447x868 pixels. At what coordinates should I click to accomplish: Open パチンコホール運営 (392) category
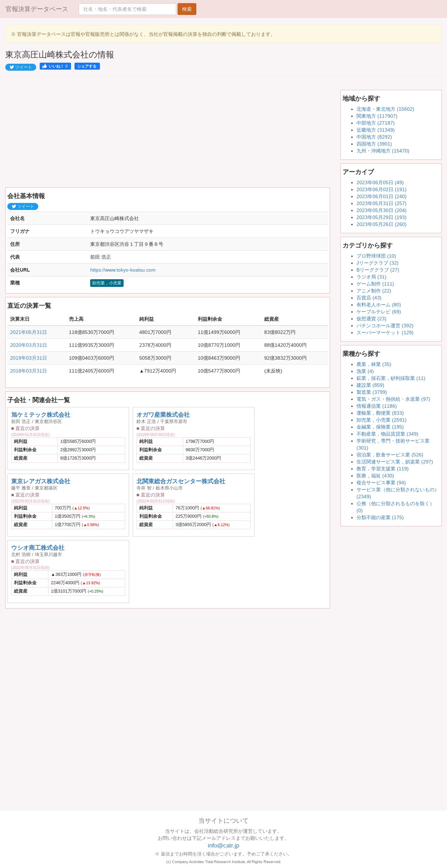point(385,326)
